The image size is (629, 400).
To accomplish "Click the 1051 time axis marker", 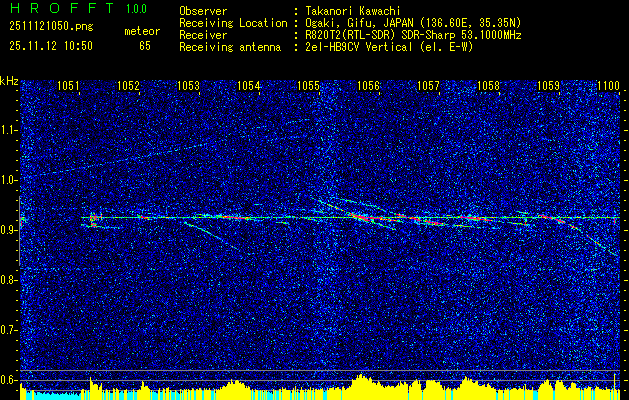I will [68, 85].
